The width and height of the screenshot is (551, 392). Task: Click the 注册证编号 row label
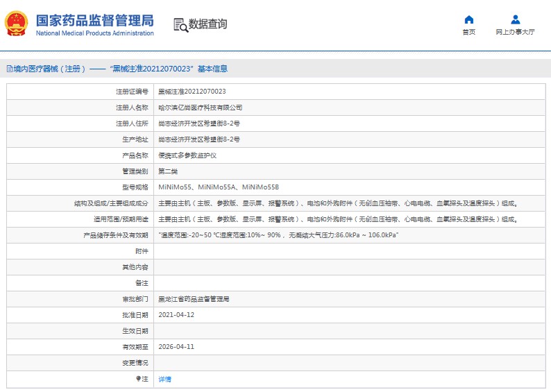[x=132, y=92]
